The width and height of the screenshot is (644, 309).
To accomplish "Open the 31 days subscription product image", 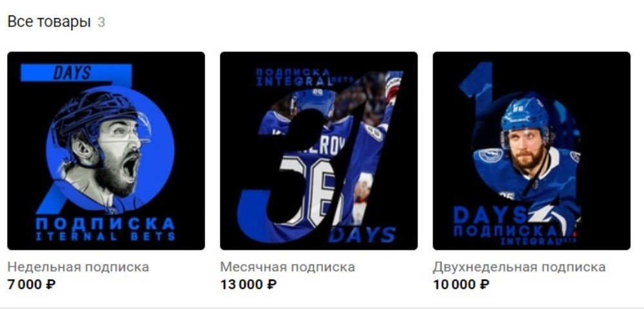I will (318, 151).
